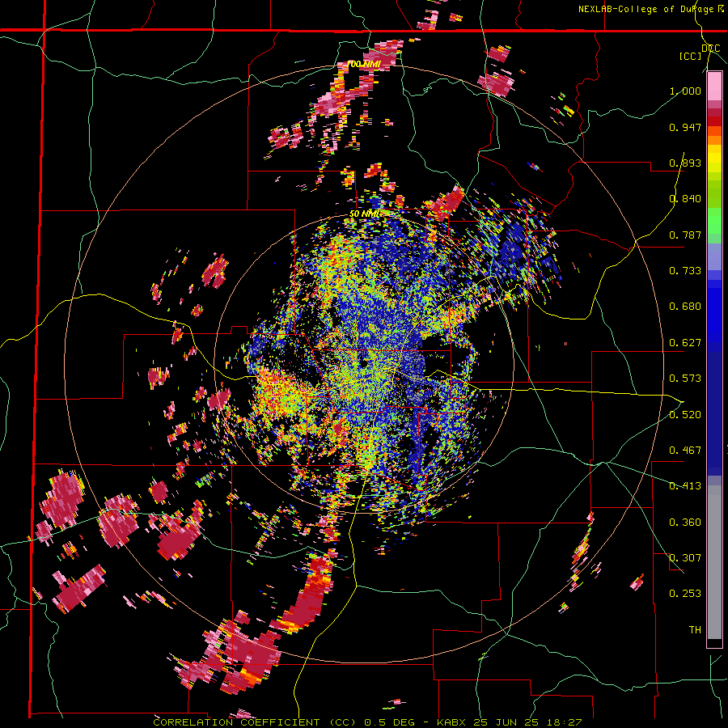The height and width of the screenshot is (728, 728).
Task: Click the 0.467 scale value
Action: click(x=685, y=450)
